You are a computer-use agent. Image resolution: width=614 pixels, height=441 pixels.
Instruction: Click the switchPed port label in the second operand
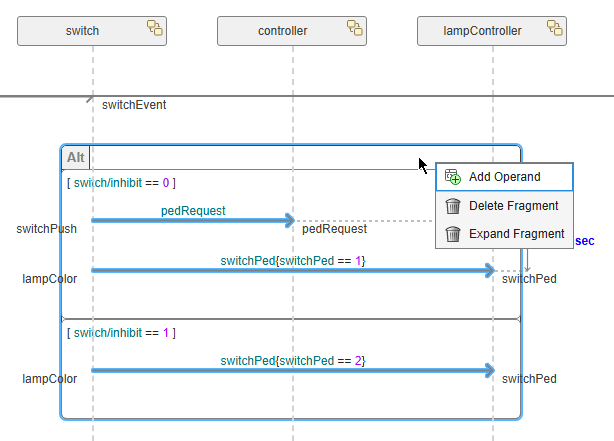(x=529, y=379)
